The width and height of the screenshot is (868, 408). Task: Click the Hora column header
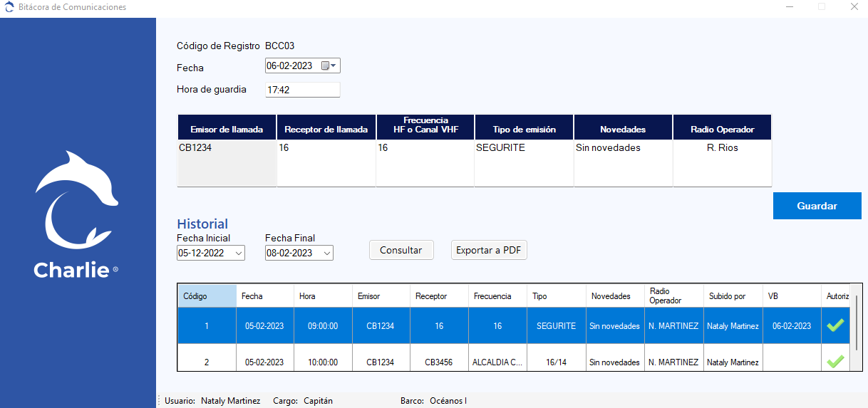coord(323,296)
